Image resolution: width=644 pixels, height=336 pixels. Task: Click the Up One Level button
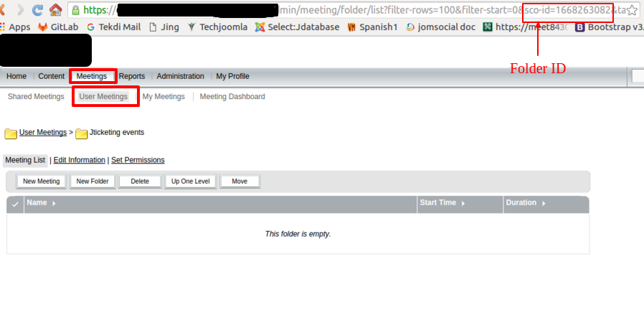point(191,182)
